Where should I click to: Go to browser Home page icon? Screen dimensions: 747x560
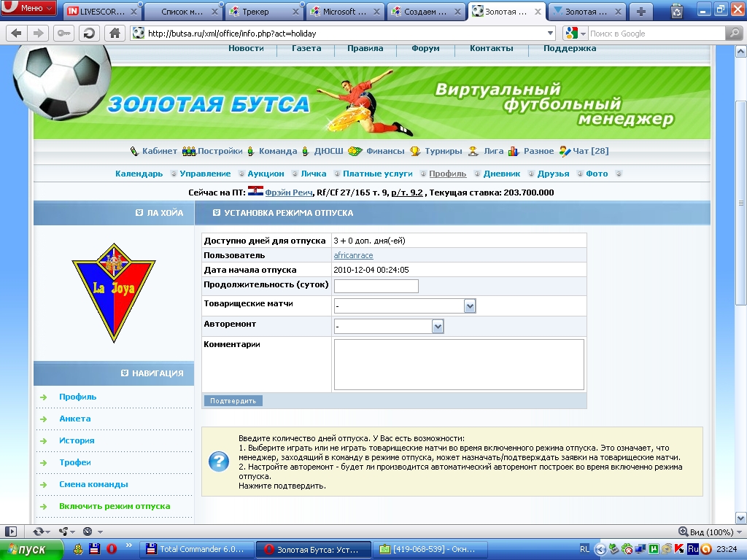point(114,33)
